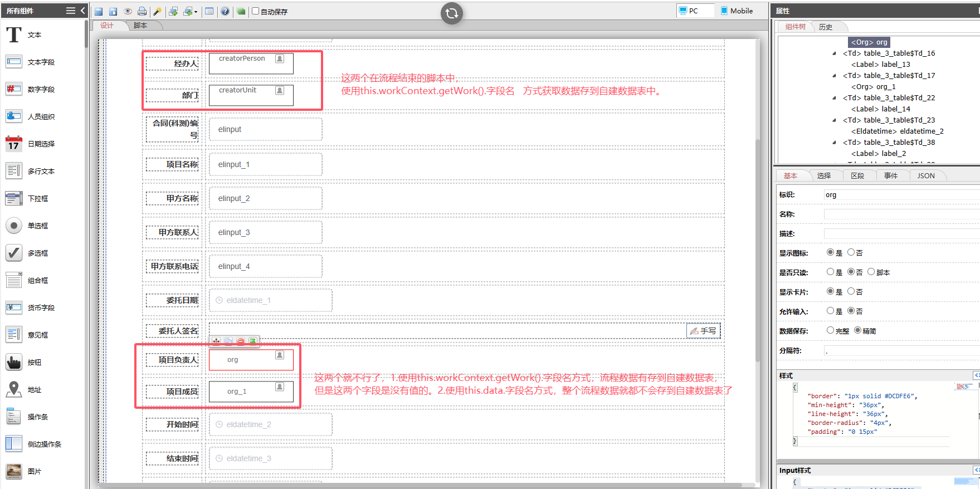
Task: Click the 名称 input field
Action: click(901, 214)
